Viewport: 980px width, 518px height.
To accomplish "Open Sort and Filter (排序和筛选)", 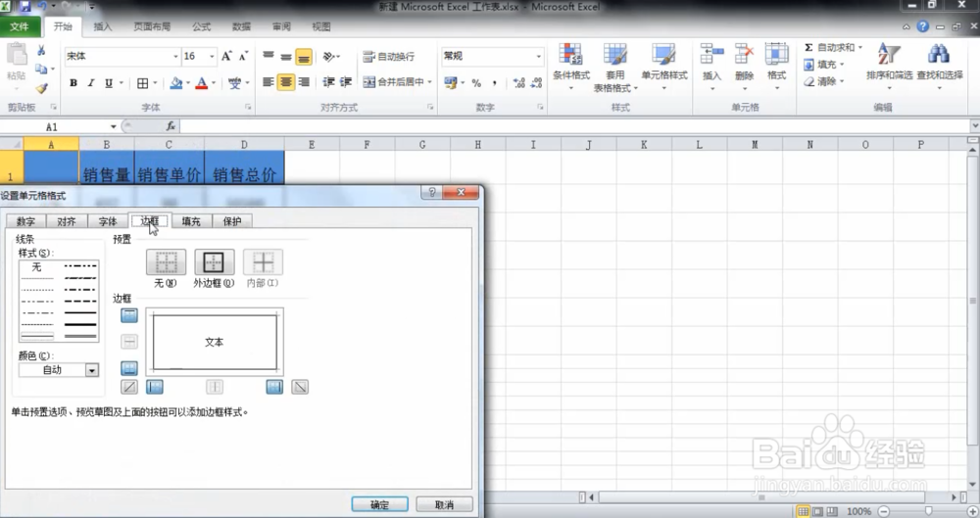I will [x=889, y=67].
